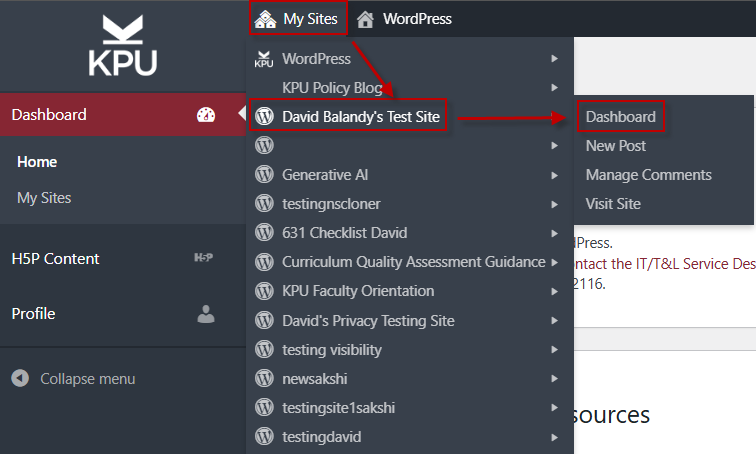Image resolution: width=756 pixels, height=454 pixels.
Task: Click the Collapse menu arrow icon
Action: 20,378
